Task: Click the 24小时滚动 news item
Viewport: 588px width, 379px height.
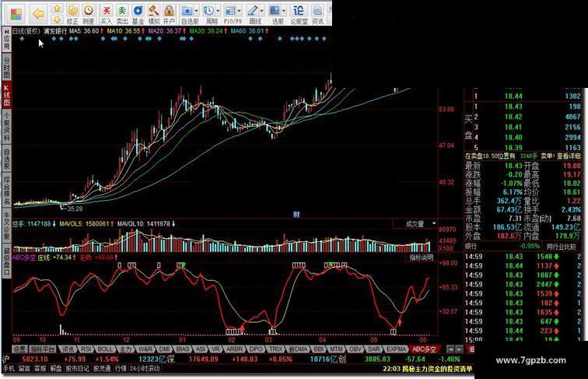Action: coord(145,369)
